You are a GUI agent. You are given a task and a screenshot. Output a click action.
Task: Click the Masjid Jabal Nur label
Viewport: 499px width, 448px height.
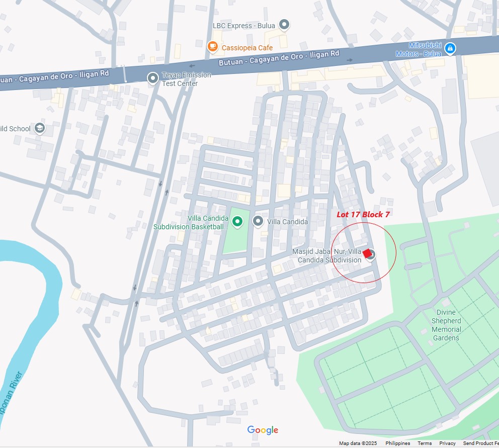point(327,255)
